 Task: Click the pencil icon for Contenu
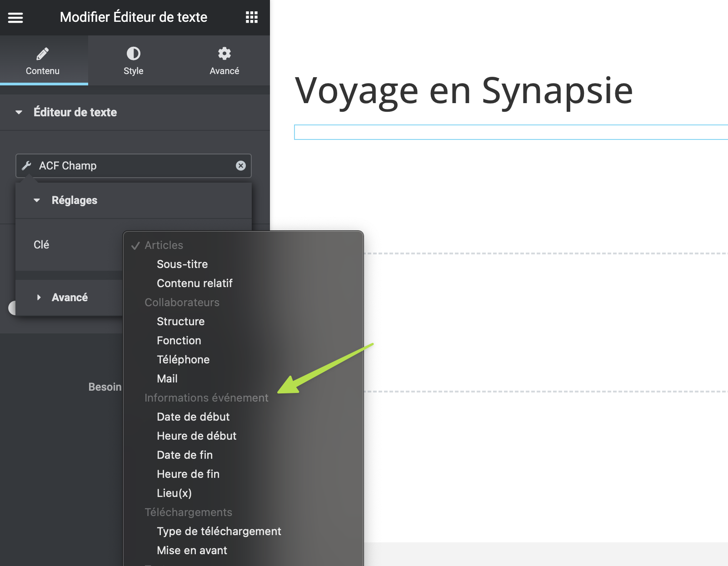coord(43,54)
